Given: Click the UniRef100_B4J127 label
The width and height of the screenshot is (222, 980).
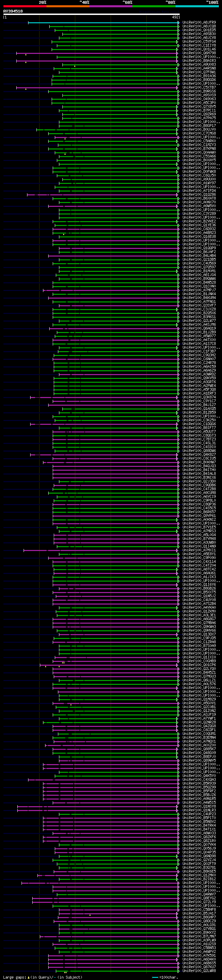Looking at the screenshot, I should [x=199, y=405].
